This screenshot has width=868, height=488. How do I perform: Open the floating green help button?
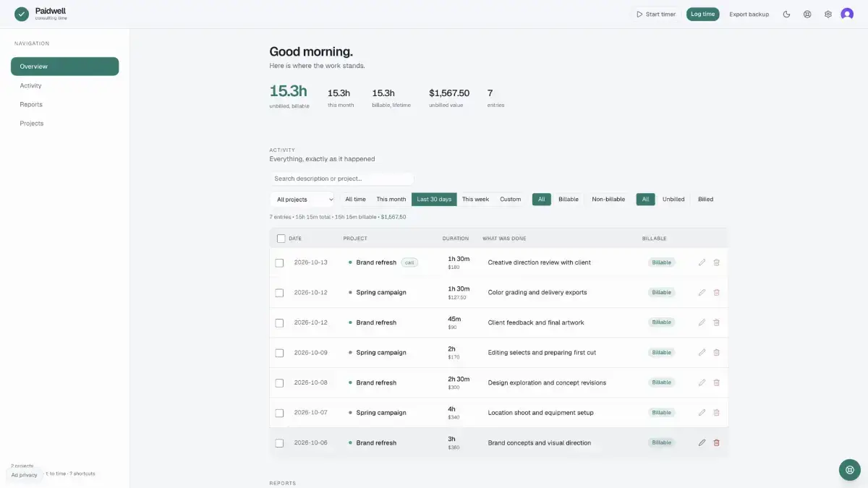pyautogui.click(x=849, y=469)
